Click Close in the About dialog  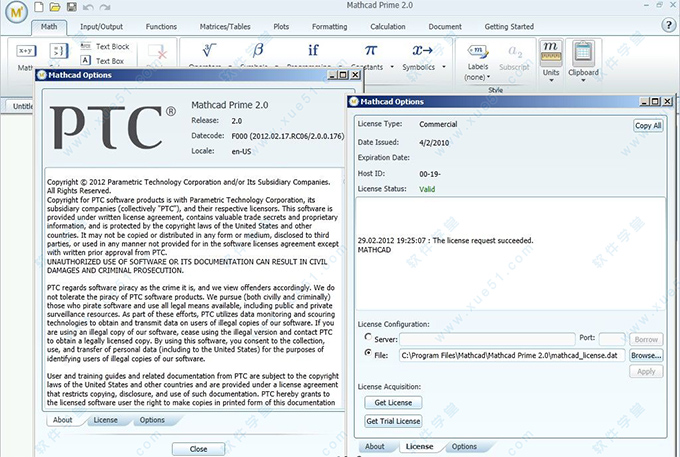coord(198,449)
